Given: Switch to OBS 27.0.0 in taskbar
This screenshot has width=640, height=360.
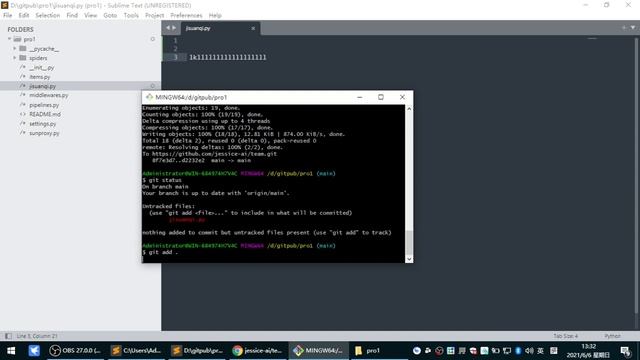Looking at the screenshot, I should click(x=75, y=351).
